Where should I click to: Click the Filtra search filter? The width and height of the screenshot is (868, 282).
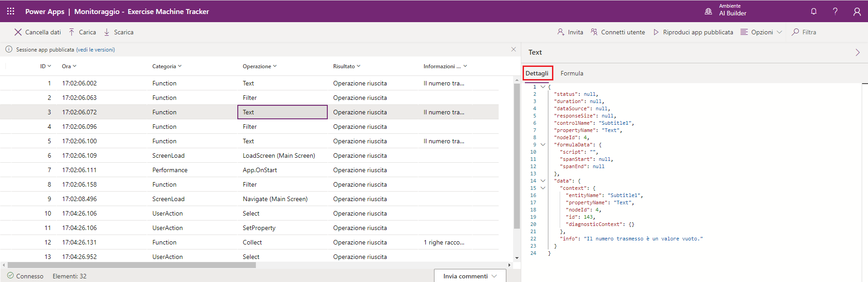(x=804, y=32)
